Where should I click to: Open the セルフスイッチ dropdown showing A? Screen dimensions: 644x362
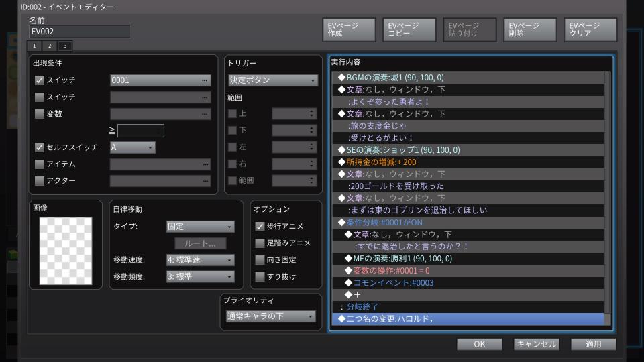tap(132, 147)
